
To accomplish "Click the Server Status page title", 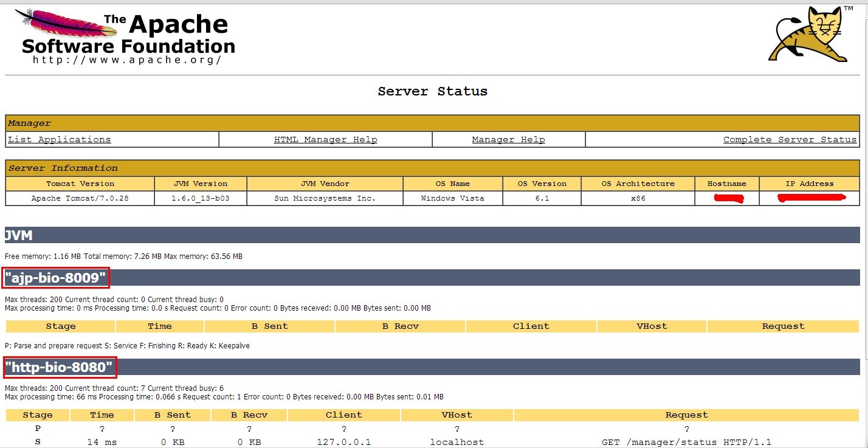I will [433, 91].
